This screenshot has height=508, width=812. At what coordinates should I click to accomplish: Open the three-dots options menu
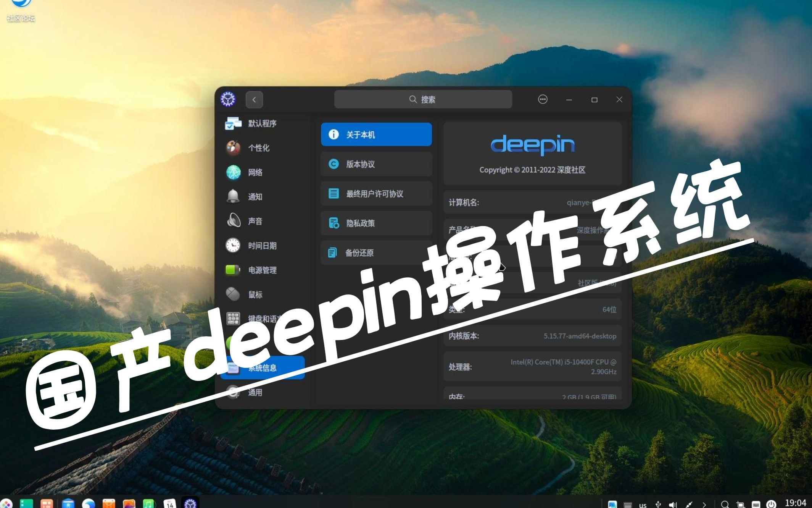click(542, 100)
